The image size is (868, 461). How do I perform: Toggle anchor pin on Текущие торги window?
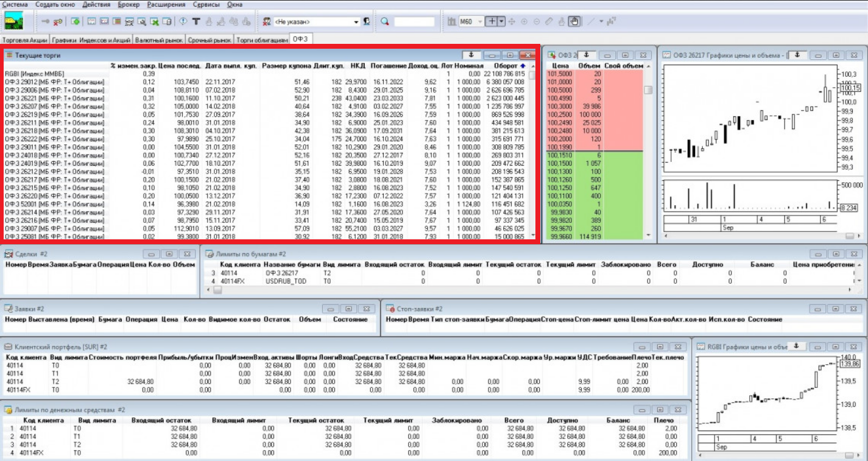471,55
